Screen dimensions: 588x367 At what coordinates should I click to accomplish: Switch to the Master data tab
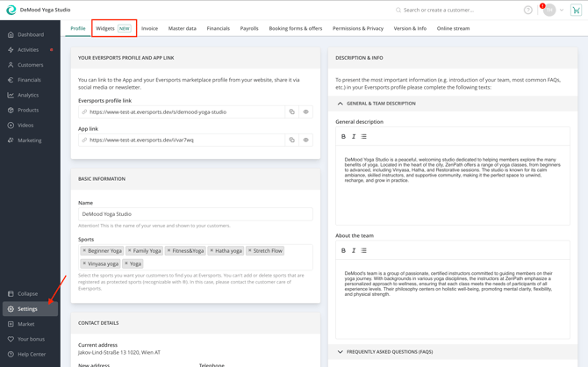(183, 28)
